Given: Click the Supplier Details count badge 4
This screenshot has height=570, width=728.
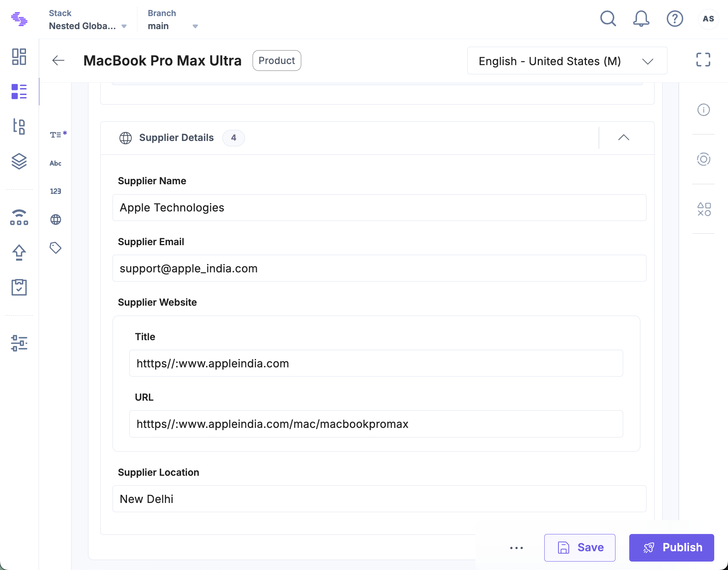Looking at the screenshot, I should click(233, 138).
